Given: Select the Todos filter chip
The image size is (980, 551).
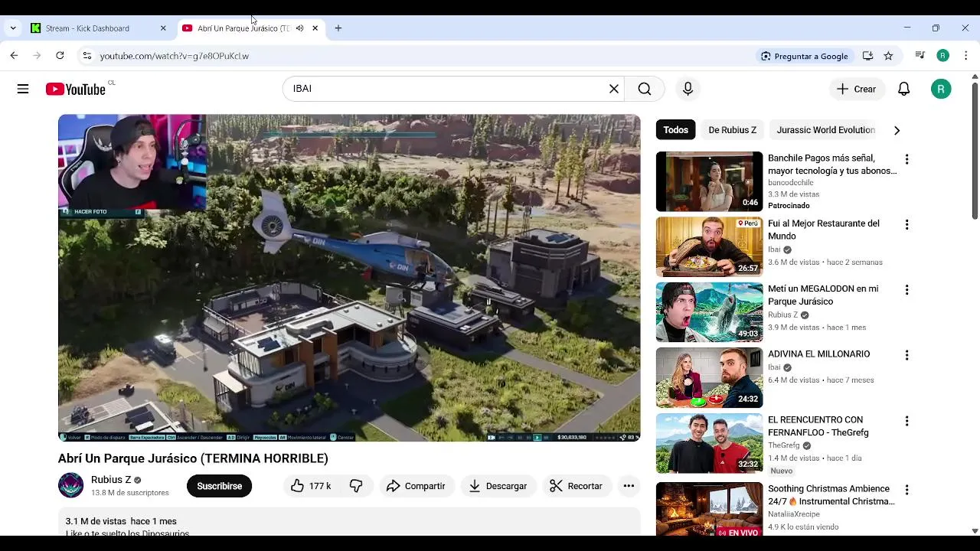Looking at the screenshot, I should (675, 130).
